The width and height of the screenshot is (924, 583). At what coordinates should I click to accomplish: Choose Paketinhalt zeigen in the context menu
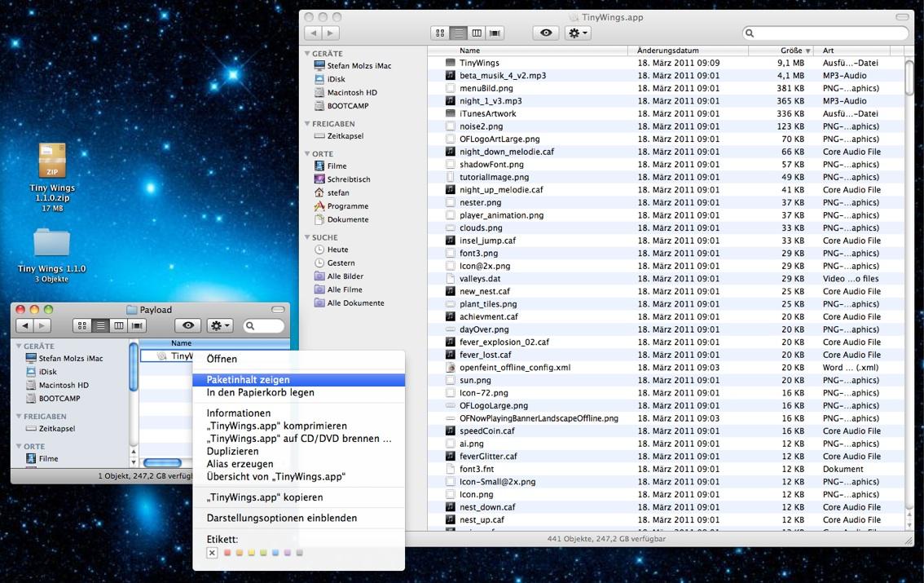click(x=299, y=380)
